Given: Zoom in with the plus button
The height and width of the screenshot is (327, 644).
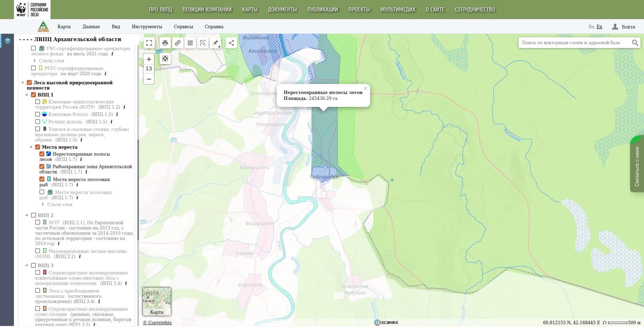Looking at the screenshot, I should pyautogui.click(x=149, y=59).
